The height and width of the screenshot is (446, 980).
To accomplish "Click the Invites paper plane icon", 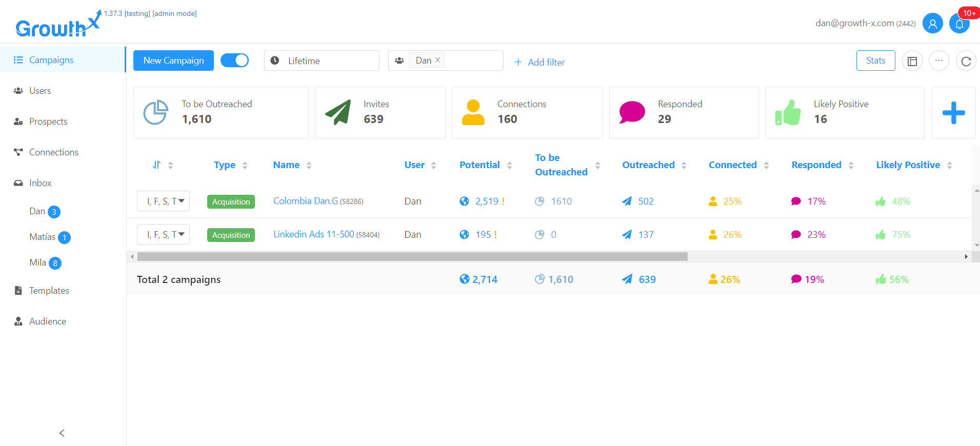I will click(x=338, y=112).
